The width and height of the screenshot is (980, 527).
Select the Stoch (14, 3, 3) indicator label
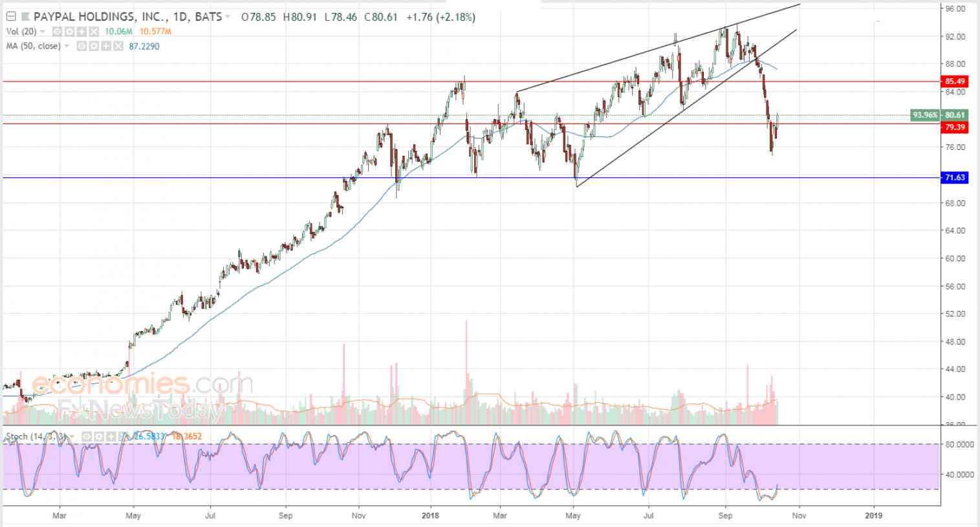(x=37, y=436)
